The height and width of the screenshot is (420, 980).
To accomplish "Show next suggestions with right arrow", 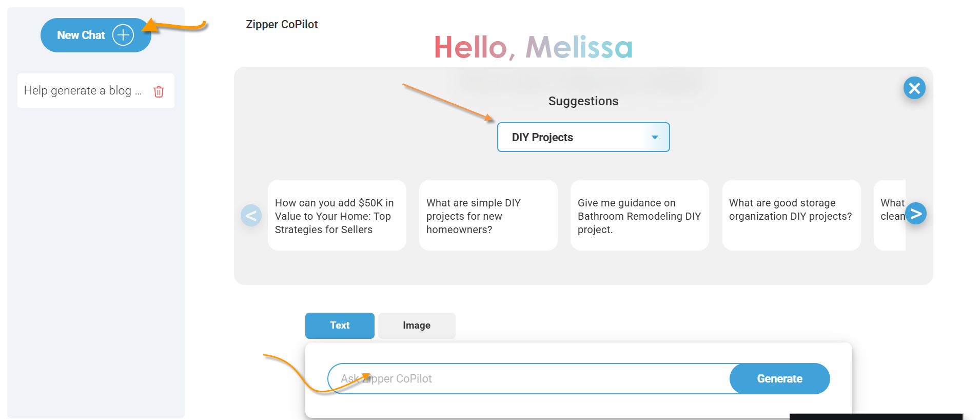I will click(x=916, y=214).
